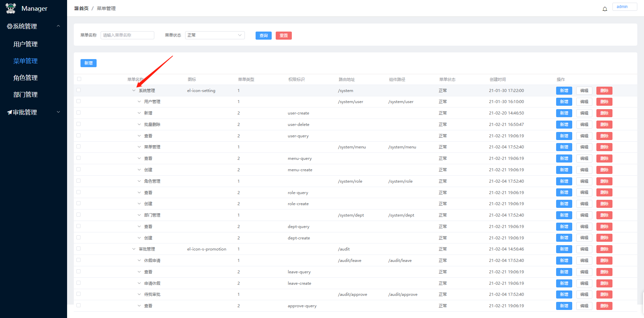Click the /audit/approve component path cell

(x=403, y=294)
